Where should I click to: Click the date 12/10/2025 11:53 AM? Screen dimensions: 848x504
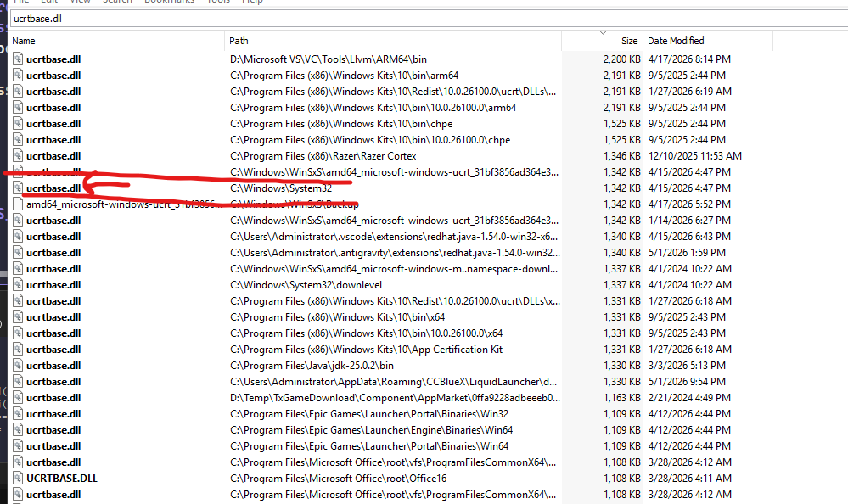[695, 156]
